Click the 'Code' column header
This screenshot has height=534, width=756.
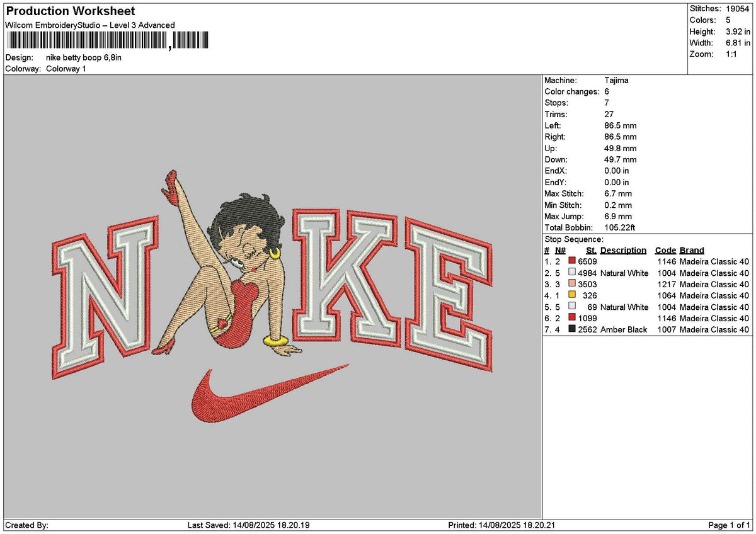point(665,250)
